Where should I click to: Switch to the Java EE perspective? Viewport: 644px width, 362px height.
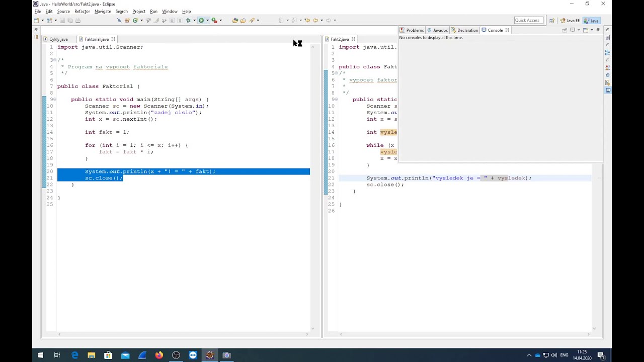point(570,21)
